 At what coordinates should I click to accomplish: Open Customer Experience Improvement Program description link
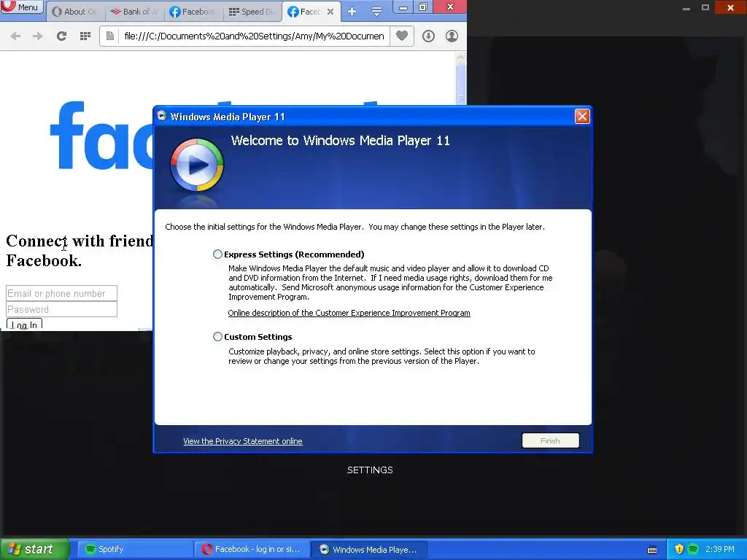coord(349,313)
